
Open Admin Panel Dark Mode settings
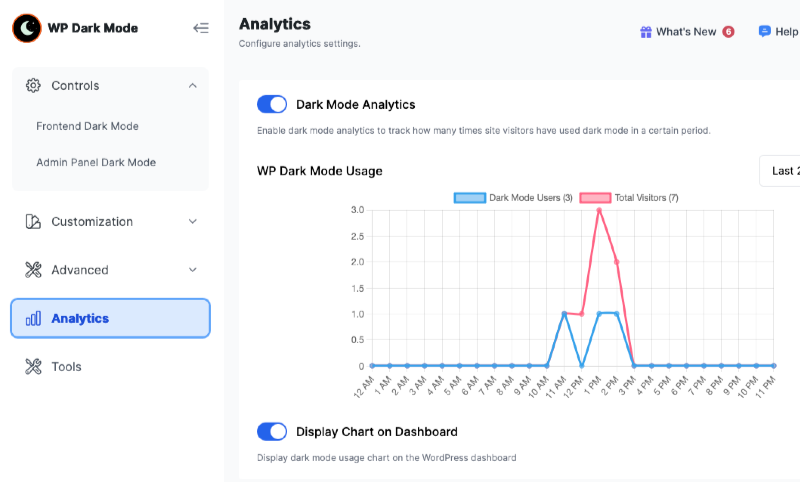tap(96, 162)
